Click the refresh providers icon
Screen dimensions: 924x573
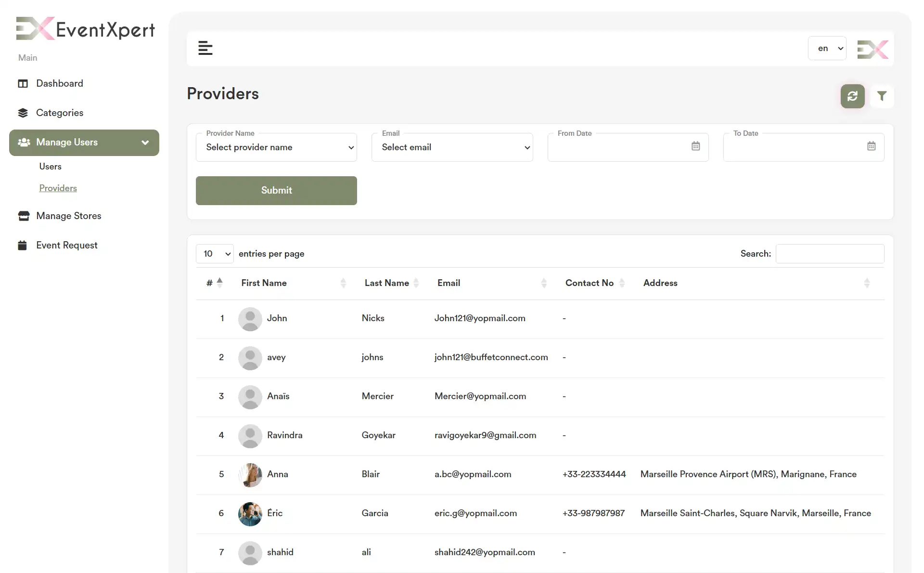tap(852, 96)
